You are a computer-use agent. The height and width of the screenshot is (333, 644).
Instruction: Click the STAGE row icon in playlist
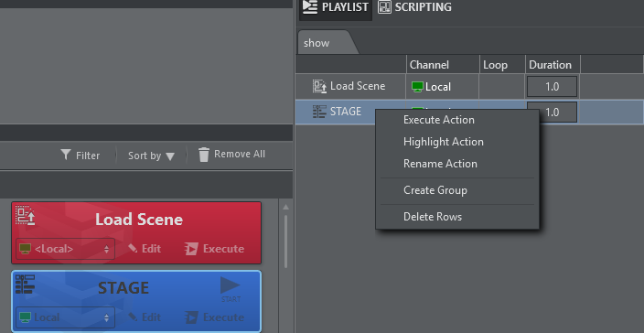tap(319, 112)
